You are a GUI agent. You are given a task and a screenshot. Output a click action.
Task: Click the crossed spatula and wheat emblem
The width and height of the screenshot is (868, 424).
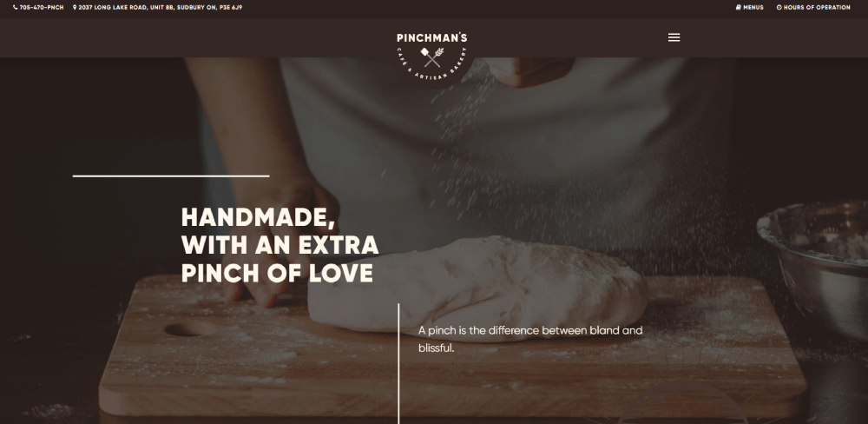[x=431, y=57]
